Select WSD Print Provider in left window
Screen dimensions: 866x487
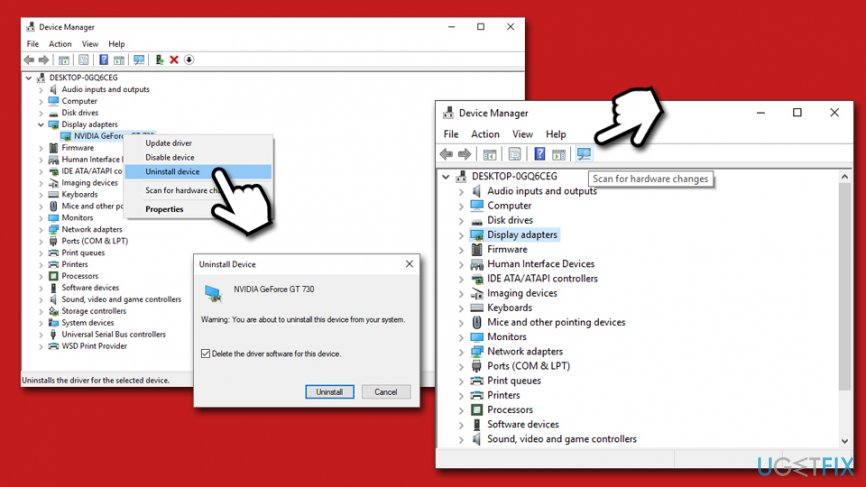pos(94,346)
